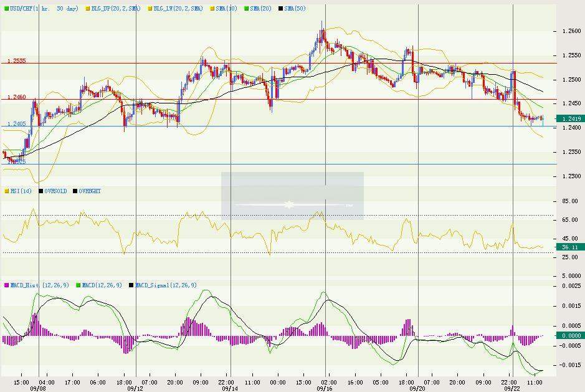Click the 16:00 time axis label
The width and height of the screenshot is (585, 392).
[x=355, y=382]
